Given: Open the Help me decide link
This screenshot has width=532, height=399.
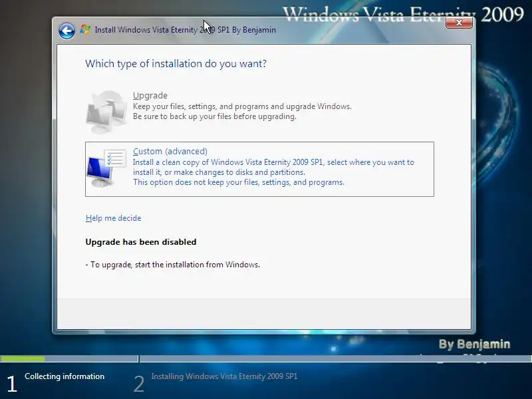Looking at the screenshot, I should pos(113,218).
